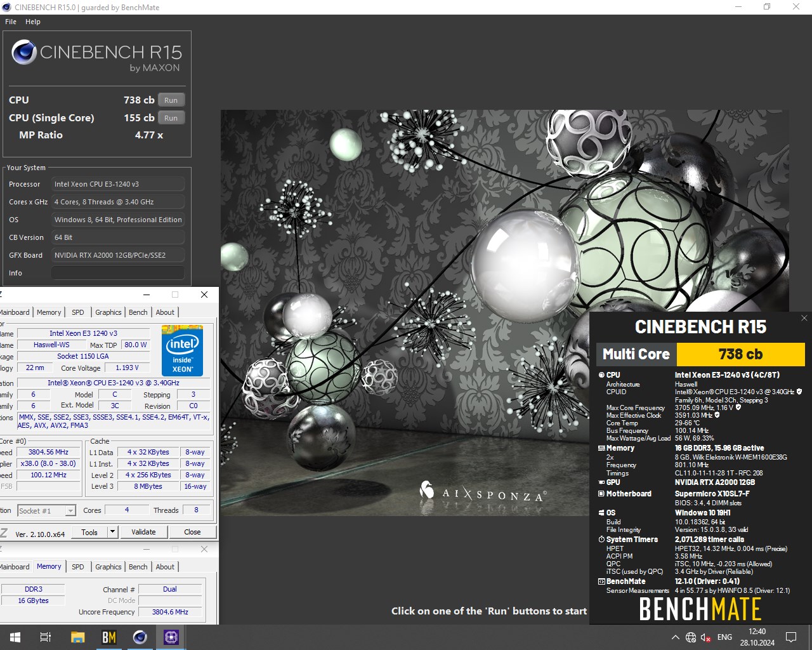Click the BENCHMATE logo at panel bottom
Viewport: 812px width, 650px height.
click(x=700, y=609)
